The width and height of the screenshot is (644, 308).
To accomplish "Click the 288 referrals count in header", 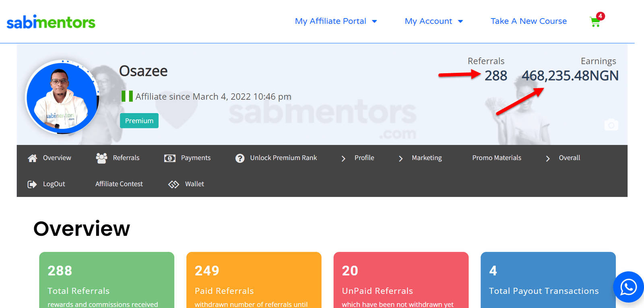I will (496, 76).
